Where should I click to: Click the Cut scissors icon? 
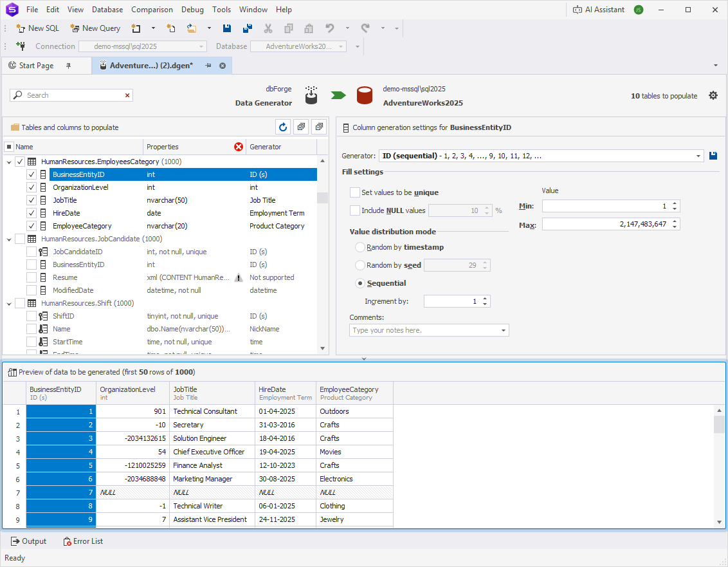(x=268, y=28)
